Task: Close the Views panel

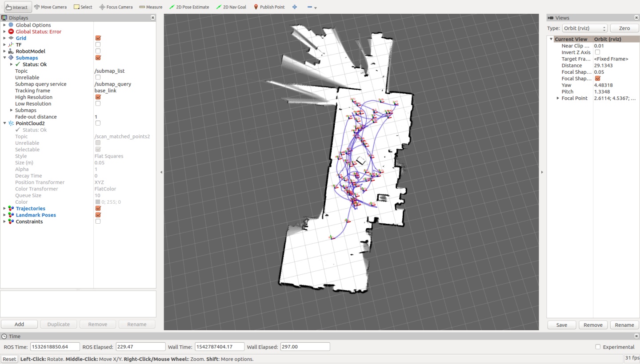Action: point(636,18)
